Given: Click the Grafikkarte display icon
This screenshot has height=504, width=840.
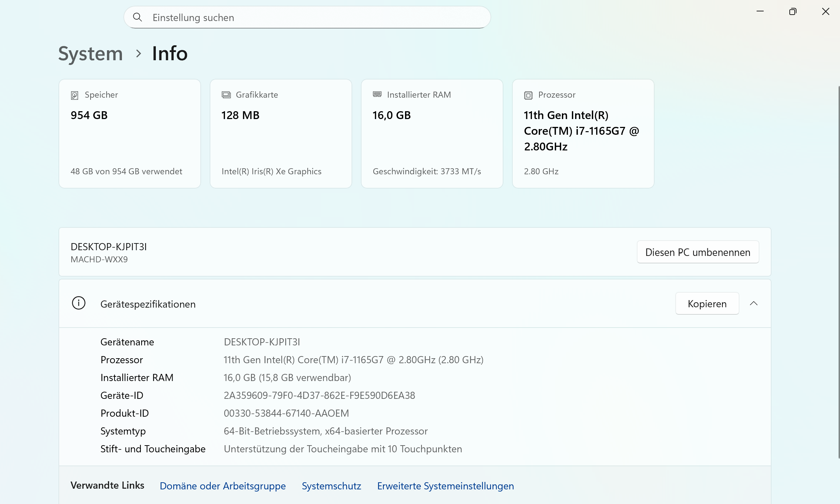Looking at the screenshot, I should (226, 95).
